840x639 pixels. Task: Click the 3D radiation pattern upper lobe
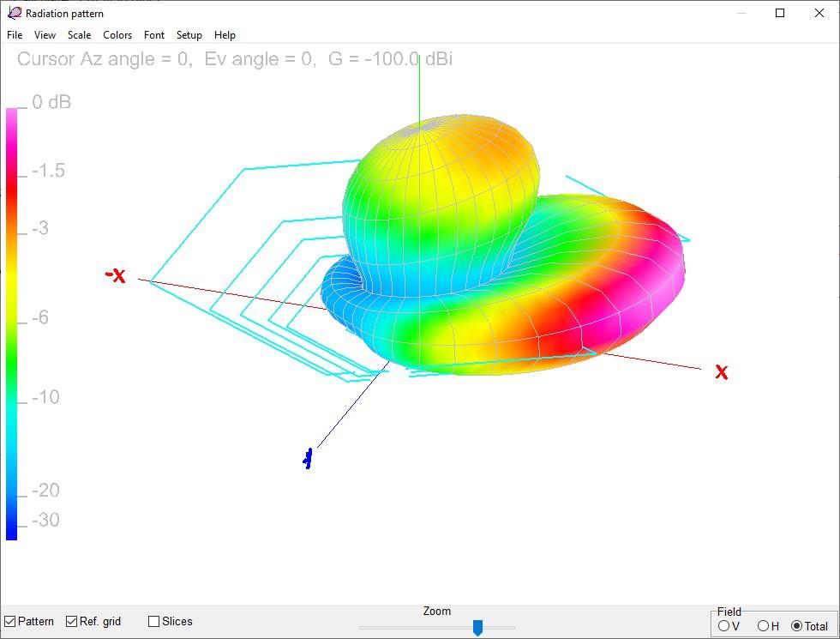coord(439,204)
